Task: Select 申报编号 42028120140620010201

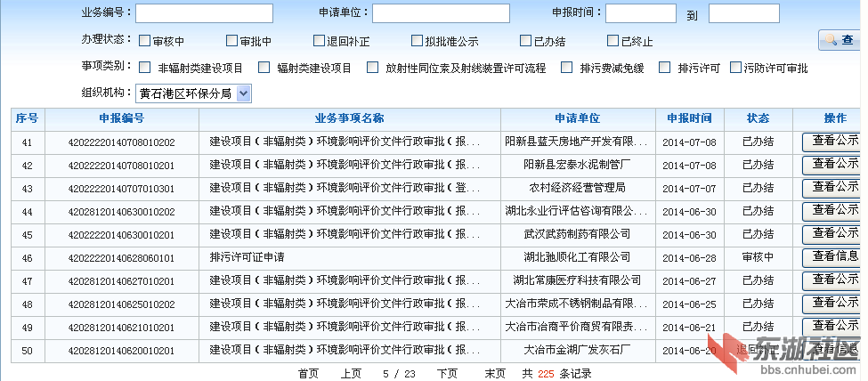Action: (x=121, y=351)
